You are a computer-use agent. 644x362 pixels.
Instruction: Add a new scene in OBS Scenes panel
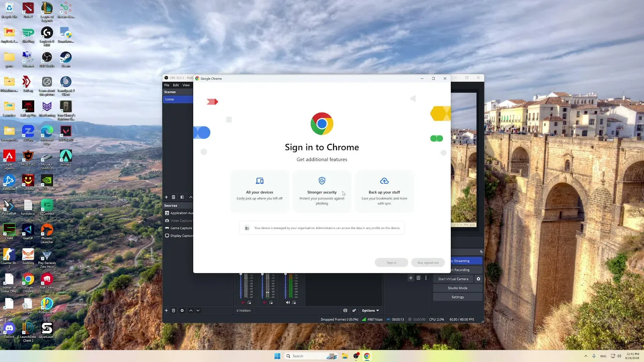pyautogui.click(x=167, y=197)
